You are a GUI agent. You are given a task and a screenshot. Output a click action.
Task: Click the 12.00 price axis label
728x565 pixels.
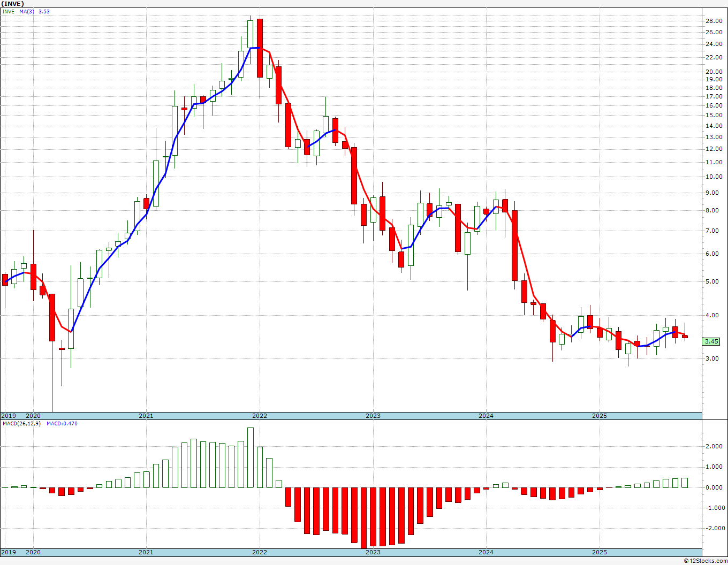[714, 149]
